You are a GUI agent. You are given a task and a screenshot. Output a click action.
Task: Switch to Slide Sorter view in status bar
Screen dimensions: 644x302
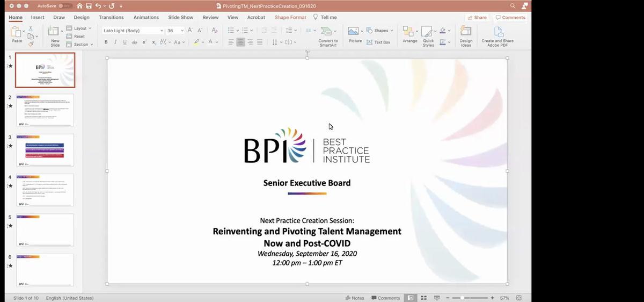(x=423, y=298)
